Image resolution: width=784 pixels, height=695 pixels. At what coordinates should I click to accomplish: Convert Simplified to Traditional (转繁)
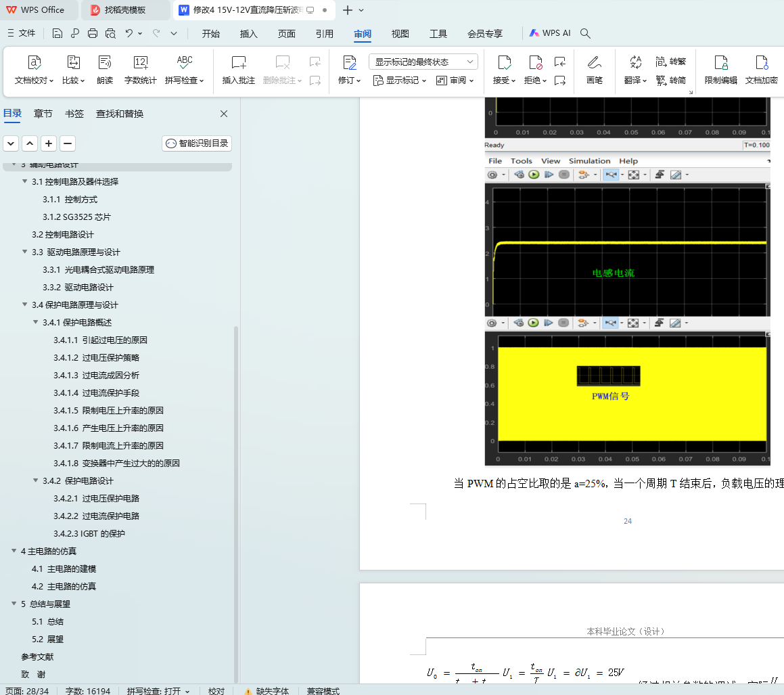tap(671, 62)
